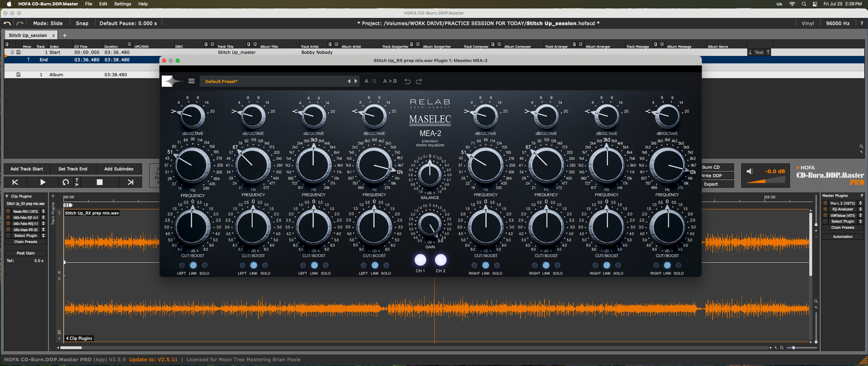
Task: Click the Add Track Start button
Action: click(x=27, y=169)
